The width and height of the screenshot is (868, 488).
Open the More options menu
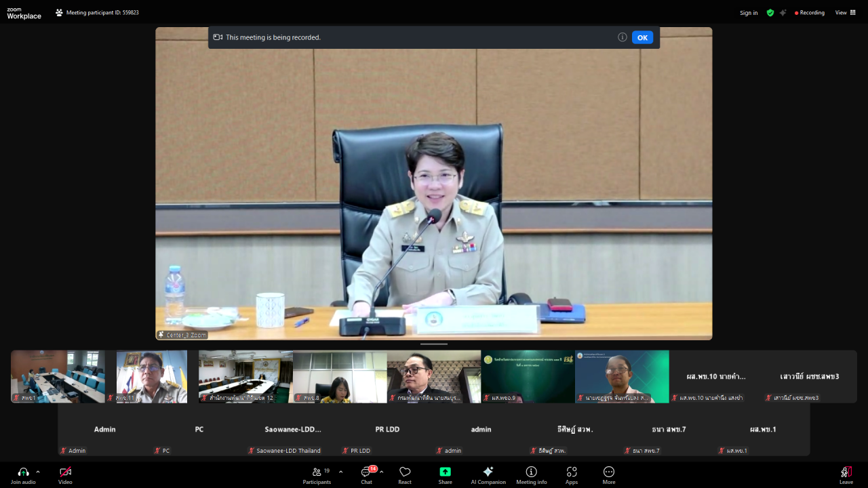[x=609, y=472]
